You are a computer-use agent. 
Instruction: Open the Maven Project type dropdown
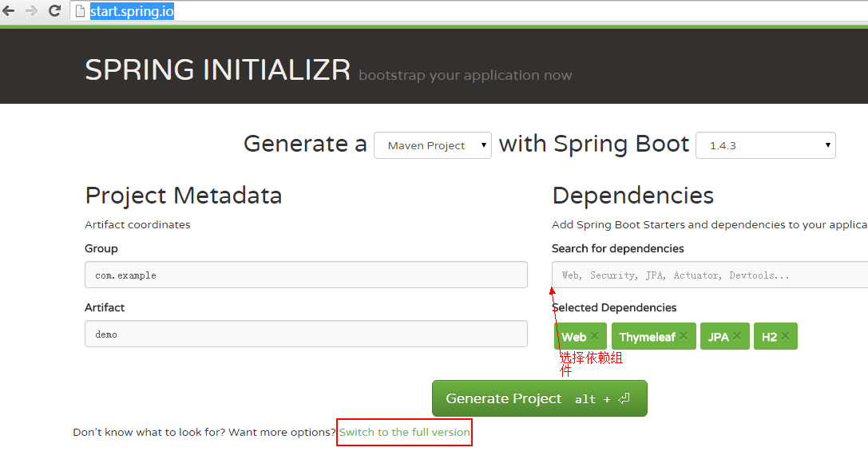433,145
